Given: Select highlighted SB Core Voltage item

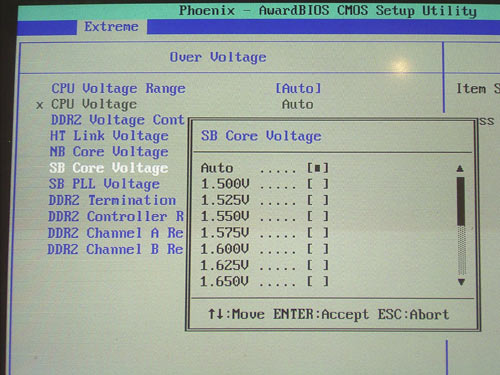Looking at the screenshot, I should pos(109,168).
